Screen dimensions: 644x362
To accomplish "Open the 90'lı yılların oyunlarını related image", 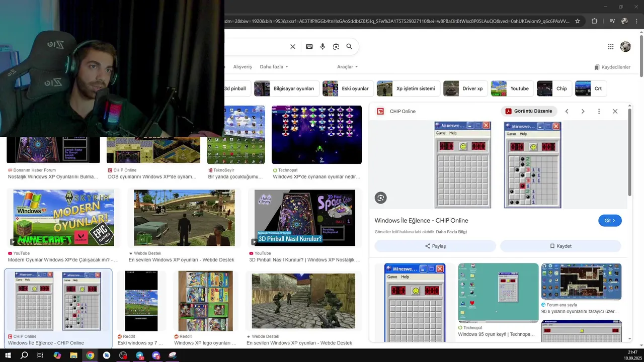I will pyautogui.click(x=581, y=282).
